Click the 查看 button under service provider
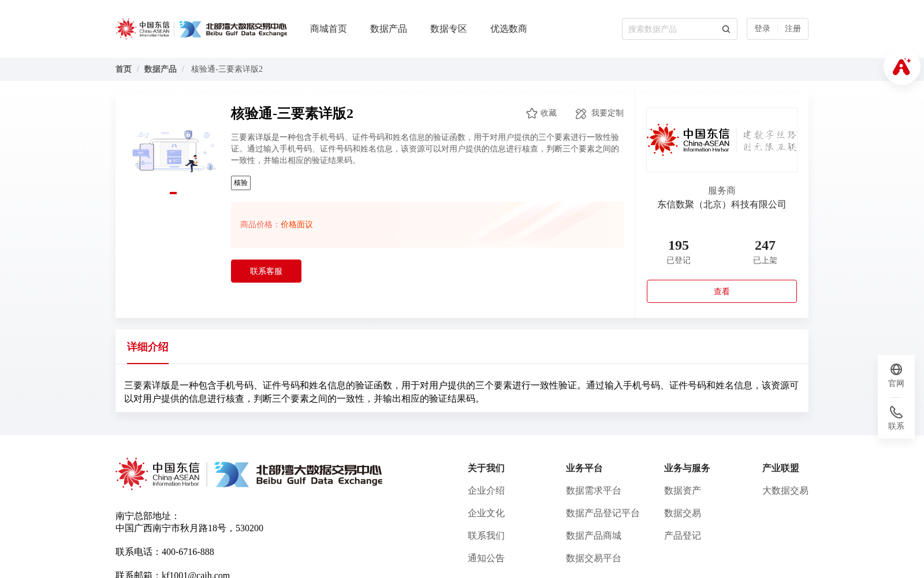The image size is (924, 578). pos(722,291)
